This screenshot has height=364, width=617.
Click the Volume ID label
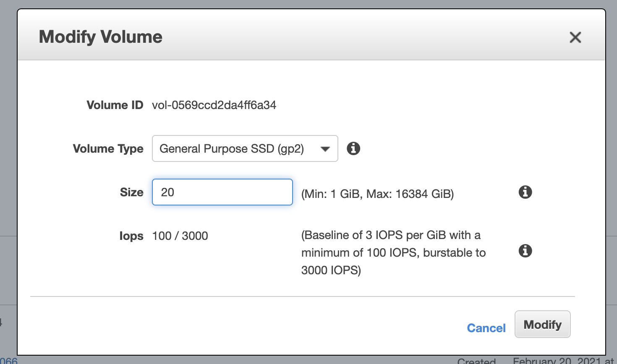tap(115, 105)
